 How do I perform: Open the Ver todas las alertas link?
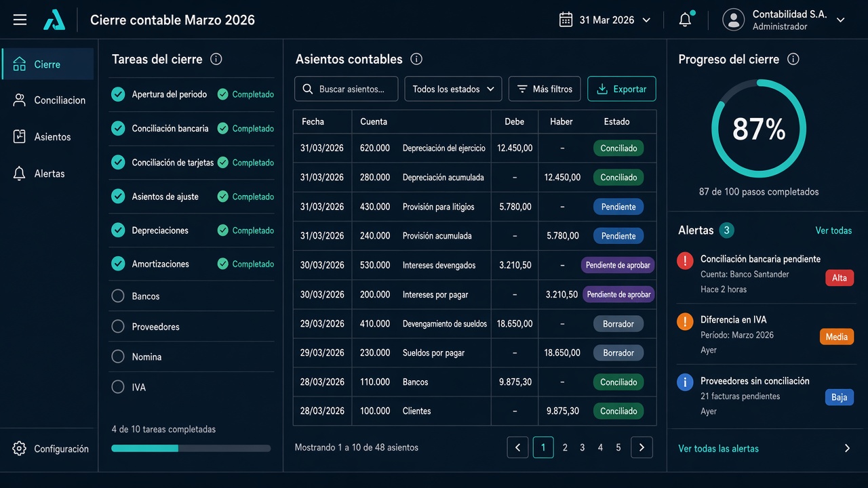pyautogui.click(x=718, y=448)
